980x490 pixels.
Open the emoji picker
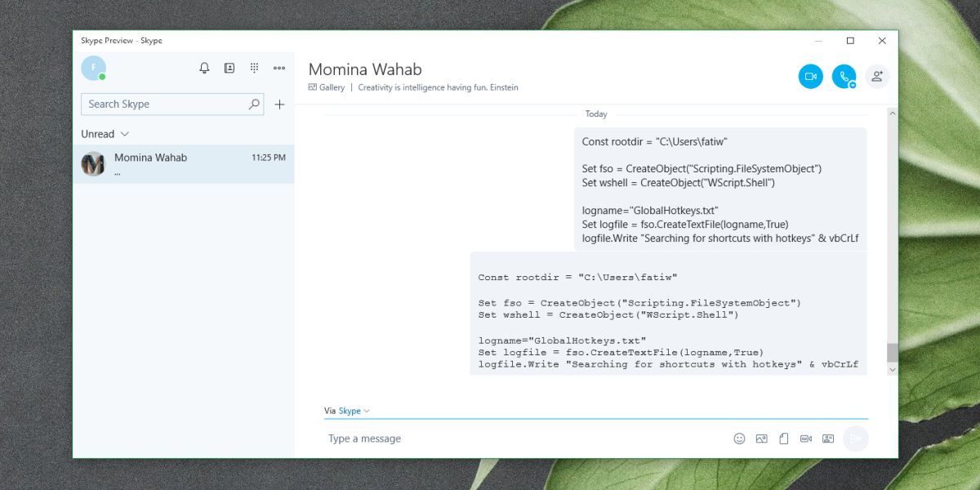(739, 439)
